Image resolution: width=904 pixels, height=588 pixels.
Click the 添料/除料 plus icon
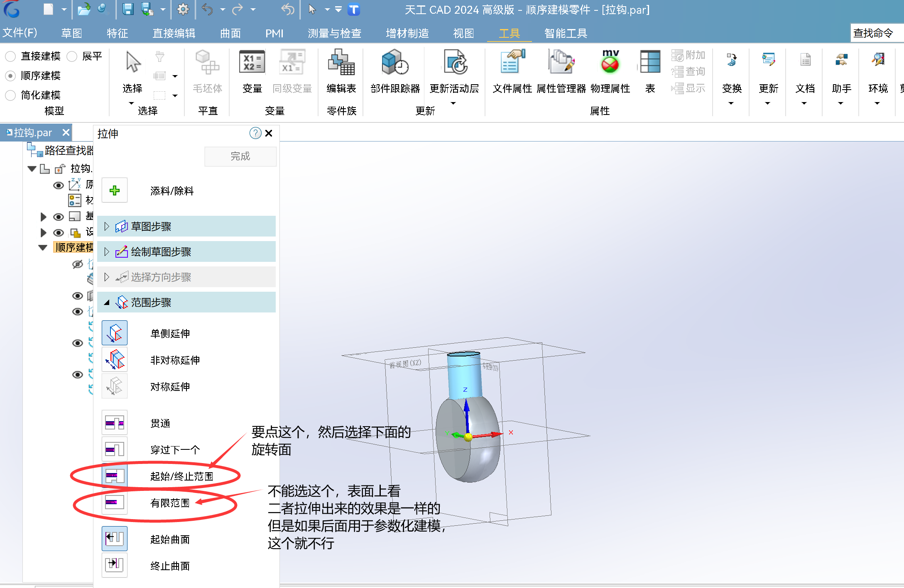tap(115, 190)
